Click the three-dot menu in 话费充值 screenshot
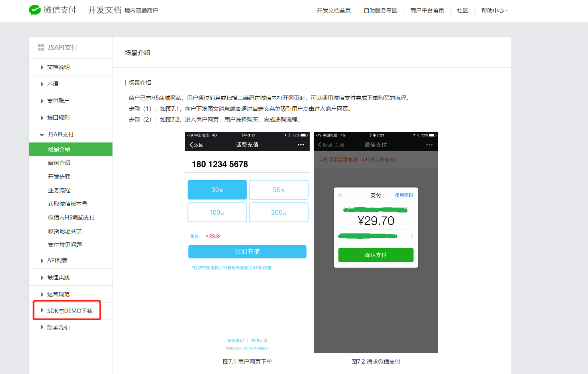Image resolution: width=588 pixels, height=374 pixels. tap(301, 145)
